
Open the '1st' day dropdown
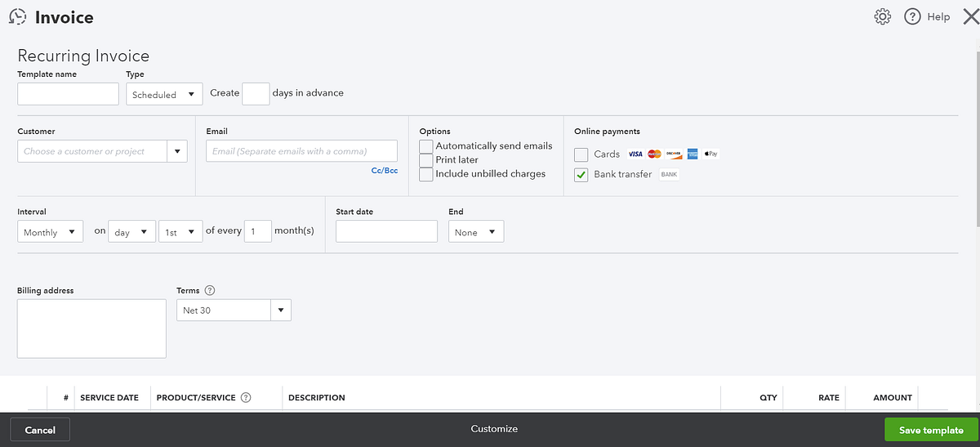tap(180, 232)
